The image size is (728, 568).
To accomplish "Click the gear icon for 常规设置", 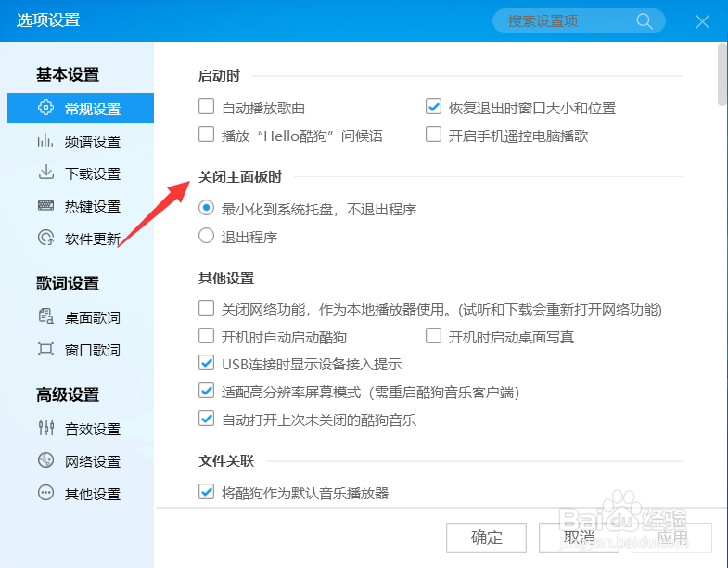I will click(x=45, y=108).
